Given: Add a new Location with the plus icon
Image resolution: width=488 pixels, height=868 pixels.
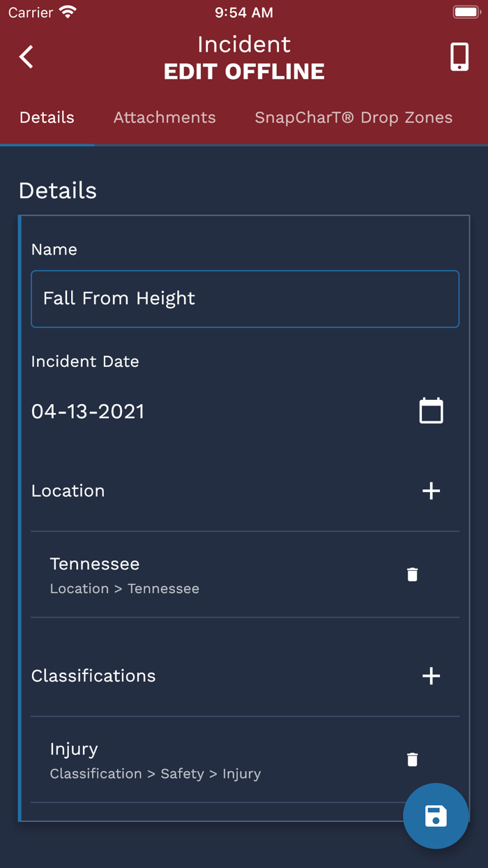Looking at the screenshot, I should click(x=431, y=491).
